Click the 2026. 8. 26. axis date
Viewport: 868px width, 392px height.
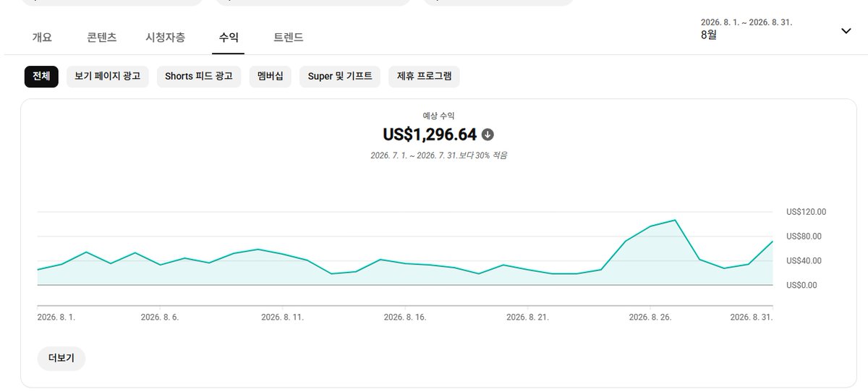tap(650, 317)
